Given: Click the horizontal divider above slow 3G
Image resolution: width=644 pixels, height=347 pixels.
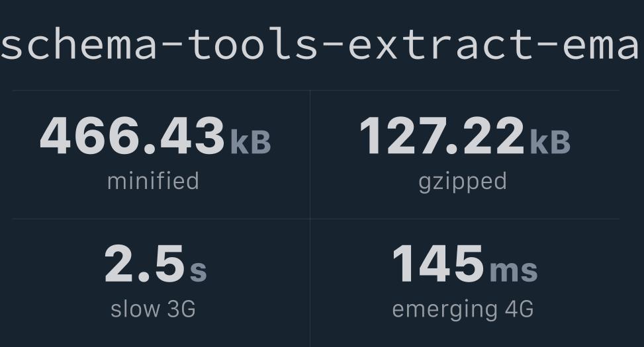Looking at the screenshot, I should click(x=161, y=219).
